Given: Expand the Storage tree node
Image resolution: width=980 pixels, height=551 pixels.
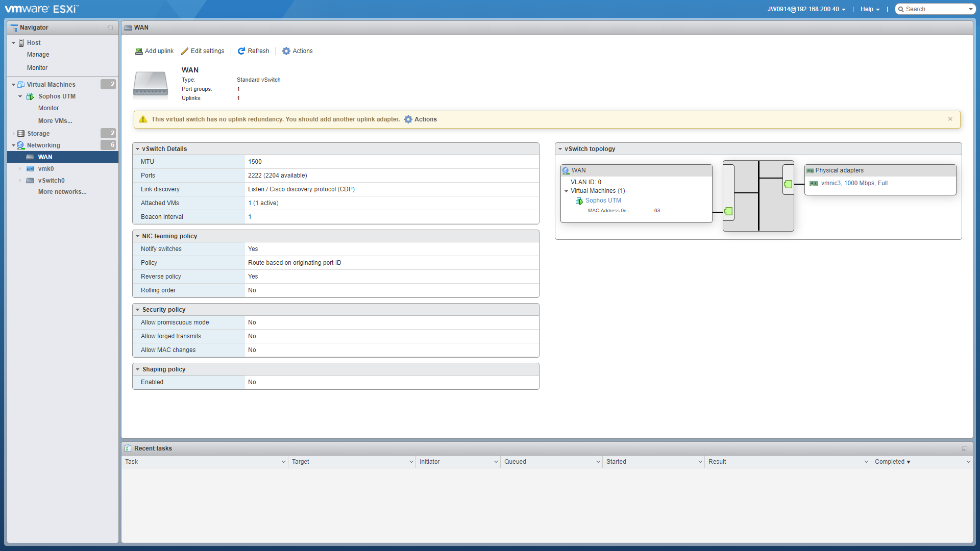Looking at the screenshot, I should click(14, 134).
